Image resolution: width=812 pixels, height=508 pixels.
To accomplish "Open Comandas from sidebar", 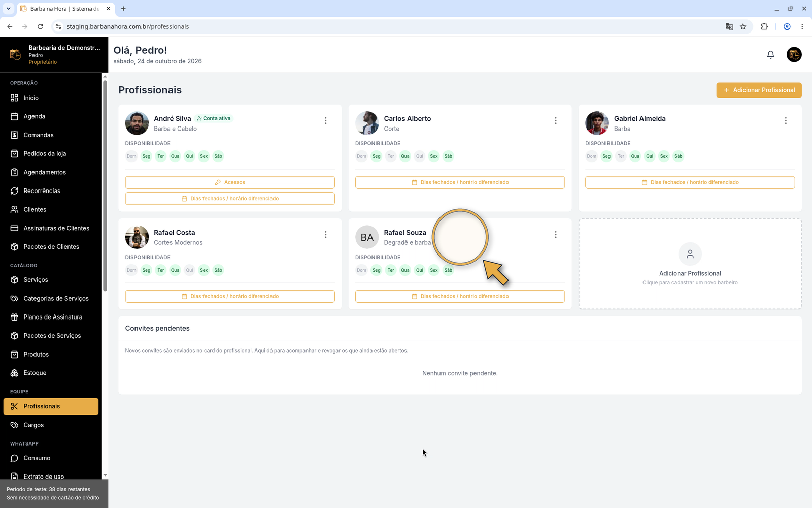I will point(51,135).
